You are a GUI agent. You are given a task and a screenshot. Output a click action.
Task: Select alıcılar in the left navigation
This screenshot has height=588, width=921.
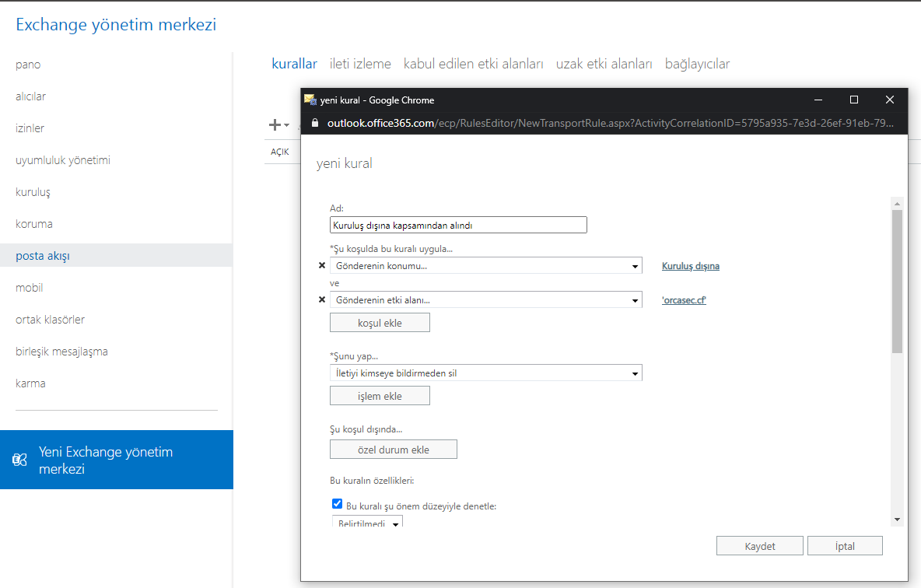30,96
